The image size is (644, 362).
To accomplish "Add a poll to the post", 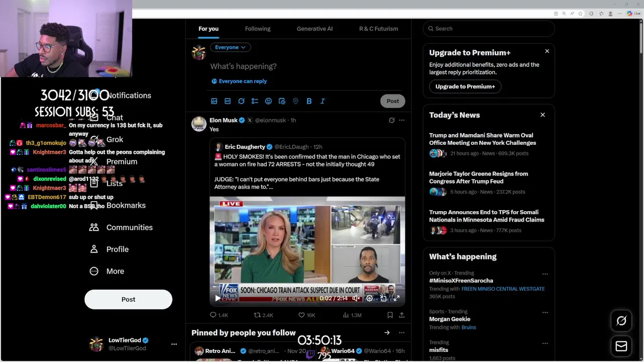I will (x=255, y=101).
